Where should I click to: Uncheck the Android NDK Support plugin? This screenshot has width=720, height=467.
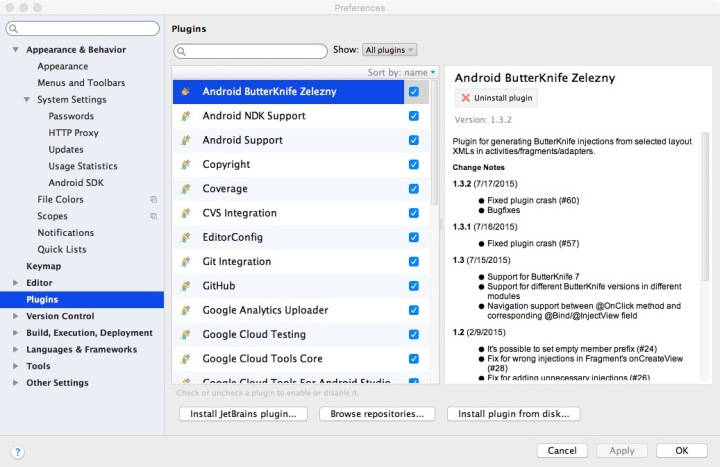point(414,116)
